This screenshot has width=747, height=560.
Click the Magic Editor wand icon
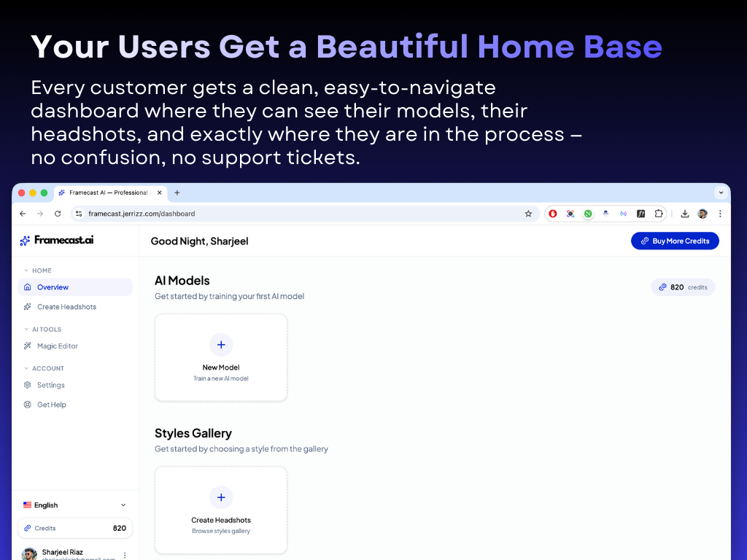27,346
